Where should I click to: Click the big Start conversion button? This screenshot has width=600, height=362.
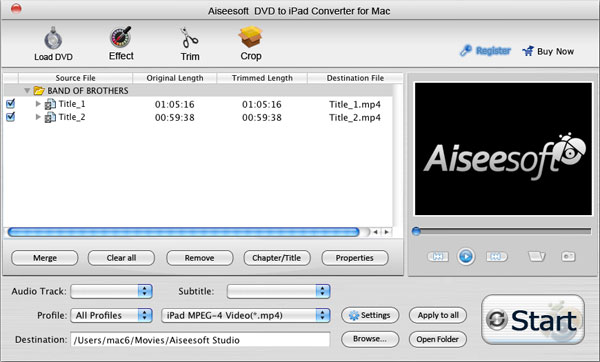(533, 320)
